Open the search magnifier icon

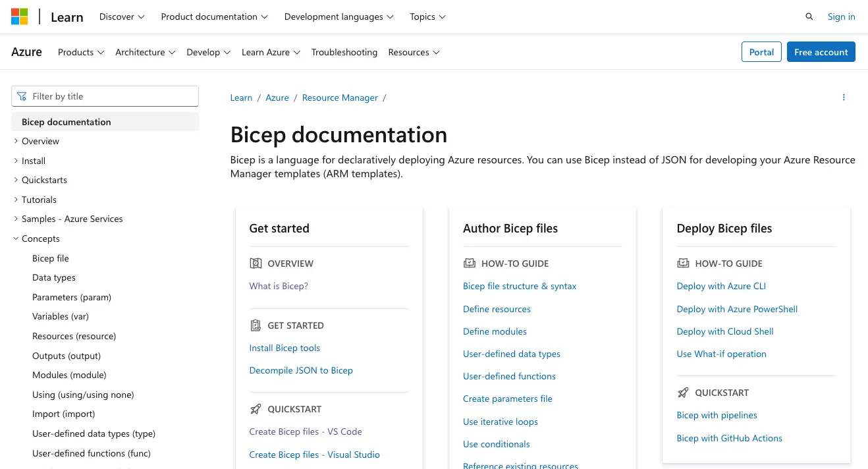click(x=809, y=17)
